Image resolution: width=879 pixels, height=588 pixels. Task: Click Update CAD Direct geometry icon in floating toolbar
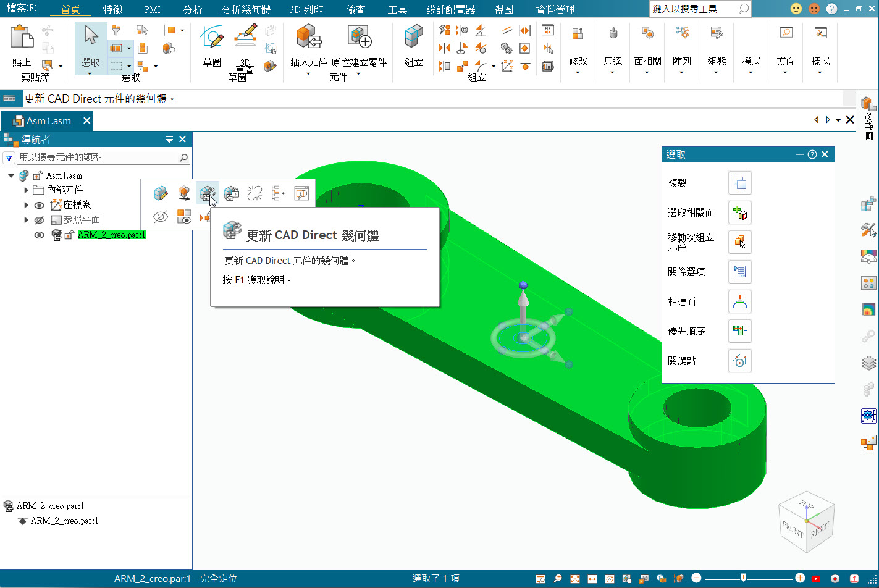coord(207,193)
